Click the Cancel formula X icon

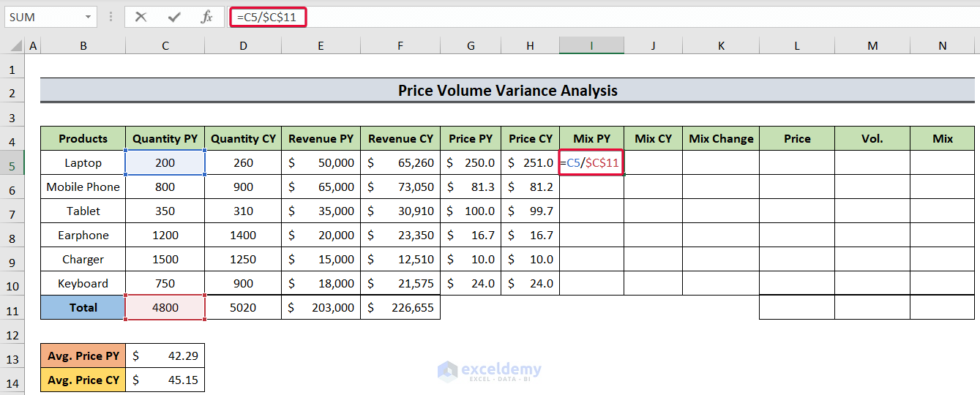tap(141, 17)
